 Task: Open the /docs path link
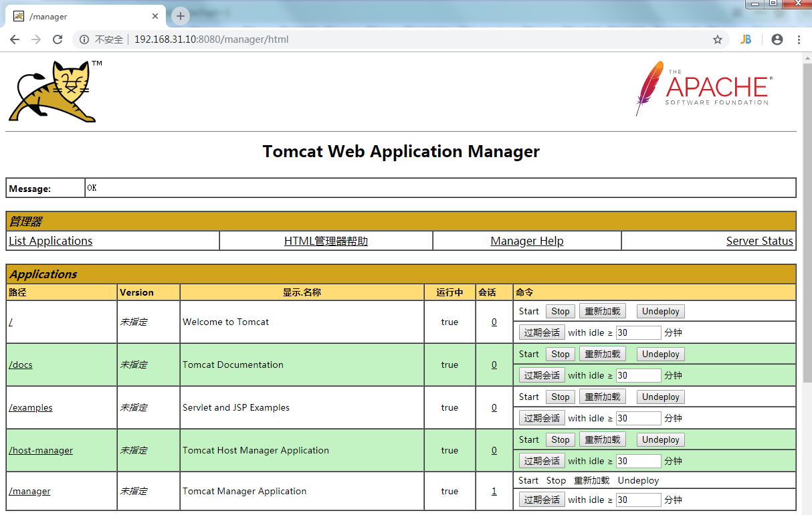(21, 365)
